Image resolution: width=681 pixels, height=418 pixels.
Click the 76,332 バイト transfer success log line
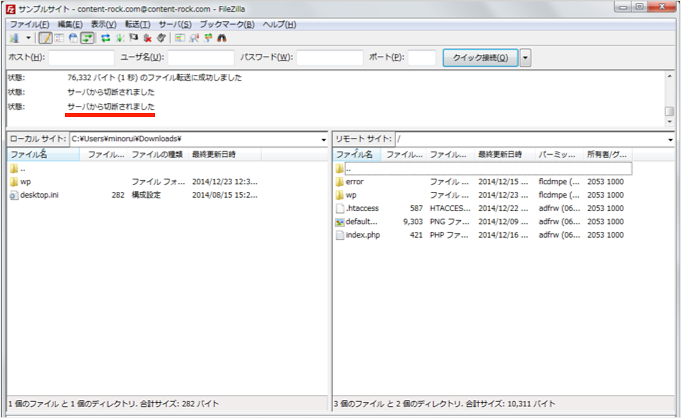tap(154, 78)
